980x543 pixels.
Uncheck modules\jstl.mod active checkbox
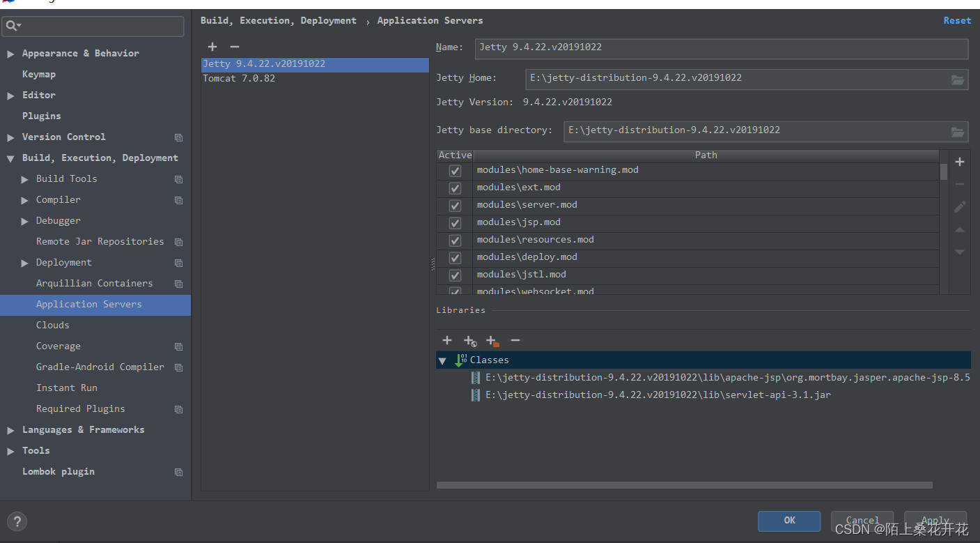pyautogui.click(x=455, y=275)
